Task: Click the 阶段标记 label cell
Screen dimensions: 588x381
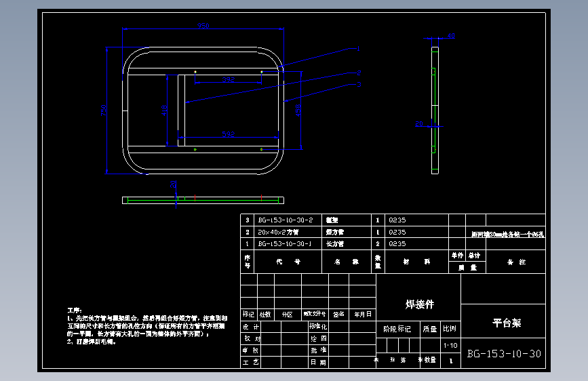Action: [x=397, y=329]
